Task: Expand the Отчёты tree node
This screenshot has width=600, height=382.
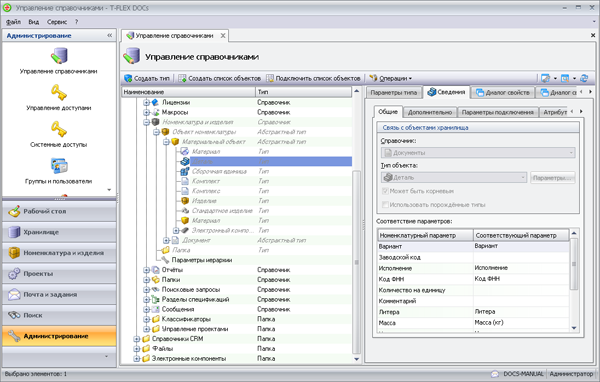Action: click(x=147, y=270)
